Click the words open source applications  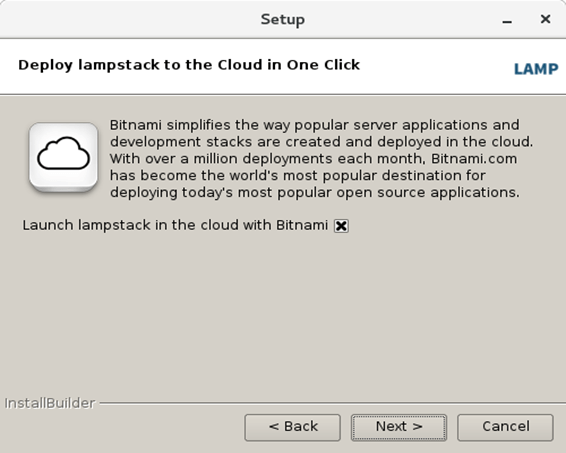point(428,193)
